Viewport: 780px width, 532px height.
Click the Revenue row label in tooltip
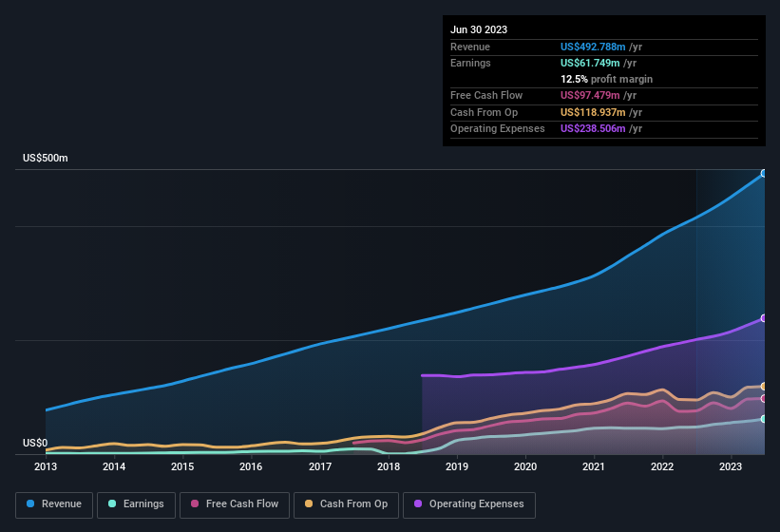(x=470, y=47)
